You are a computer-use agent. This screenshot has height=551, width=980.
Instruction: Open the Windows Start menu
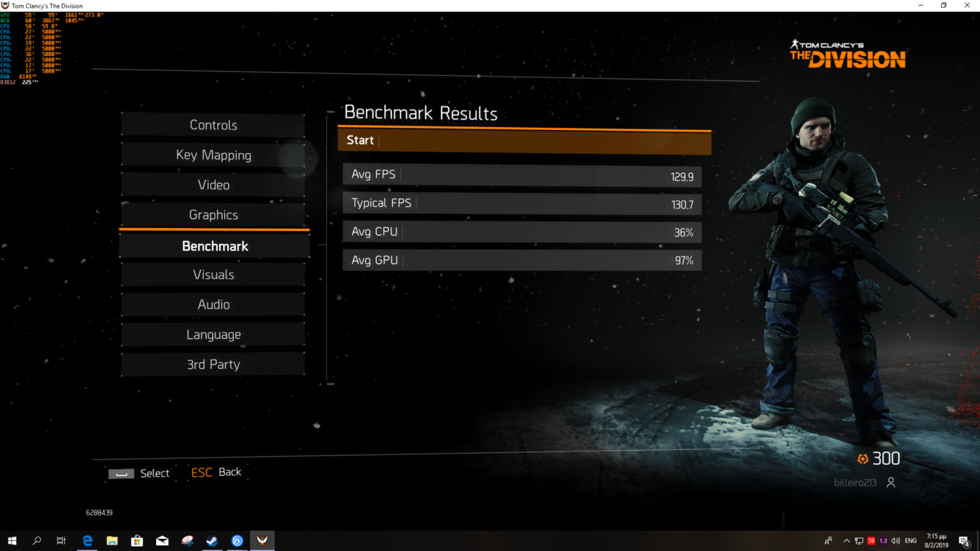coord(12,541)
